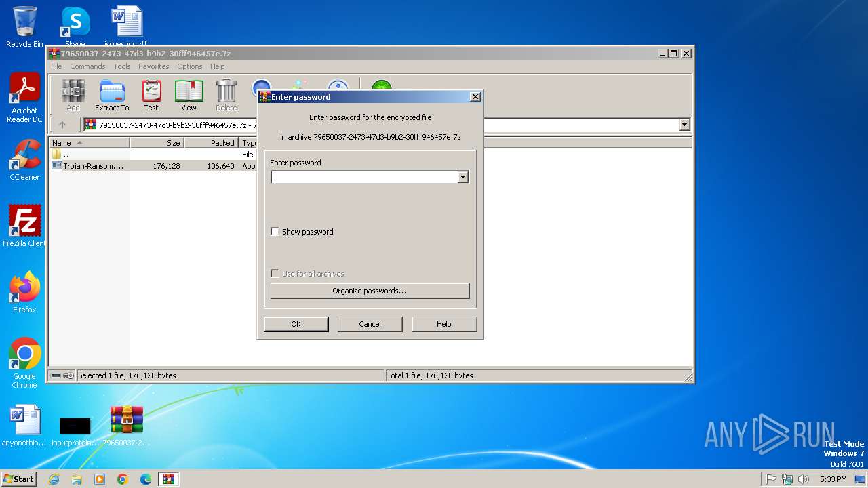The width and height of the screenshot is (868, 488).
Task: Select the Trojan-Ransom file row
Action: tap(153, 166)
